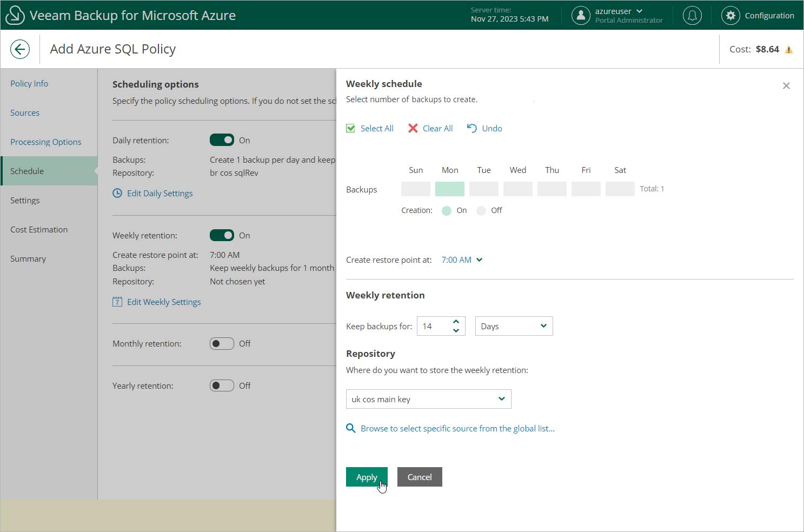Click the Select All checkmark icon

pyautogui.click(x=351, y=128)
